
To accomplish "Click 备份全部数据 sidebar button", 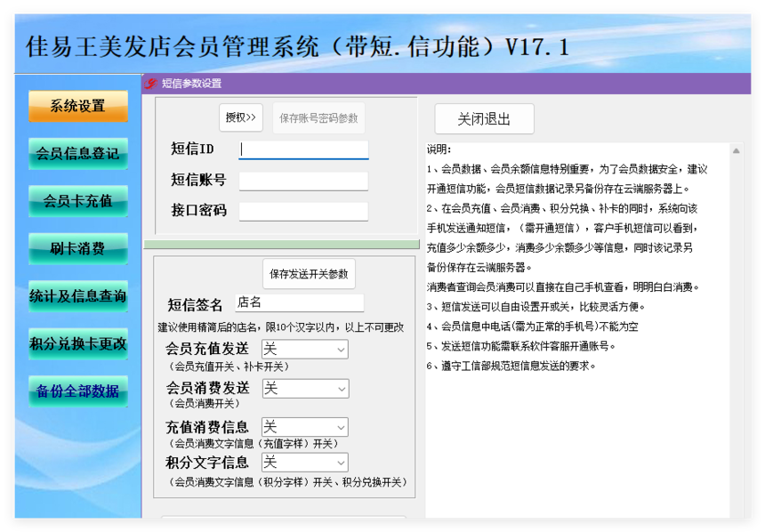I will coord(78,391).
